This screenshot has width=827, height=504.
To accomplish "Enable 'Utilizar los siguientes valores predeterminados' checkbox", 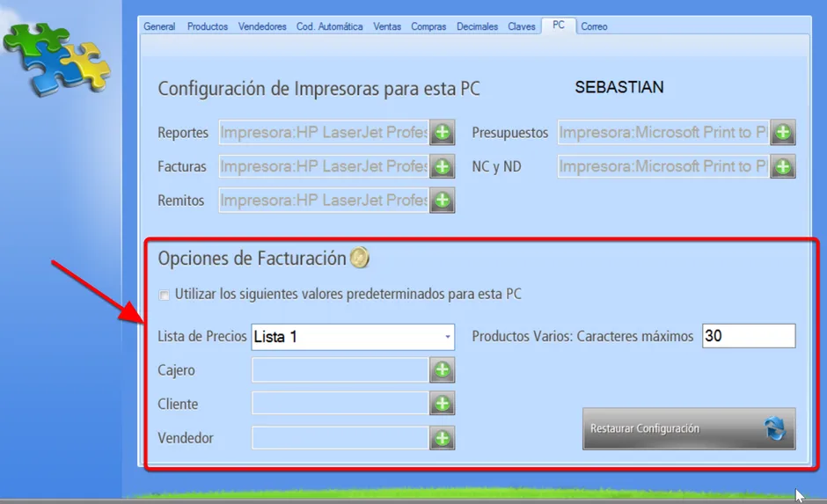I will click(x=164, y=295).
